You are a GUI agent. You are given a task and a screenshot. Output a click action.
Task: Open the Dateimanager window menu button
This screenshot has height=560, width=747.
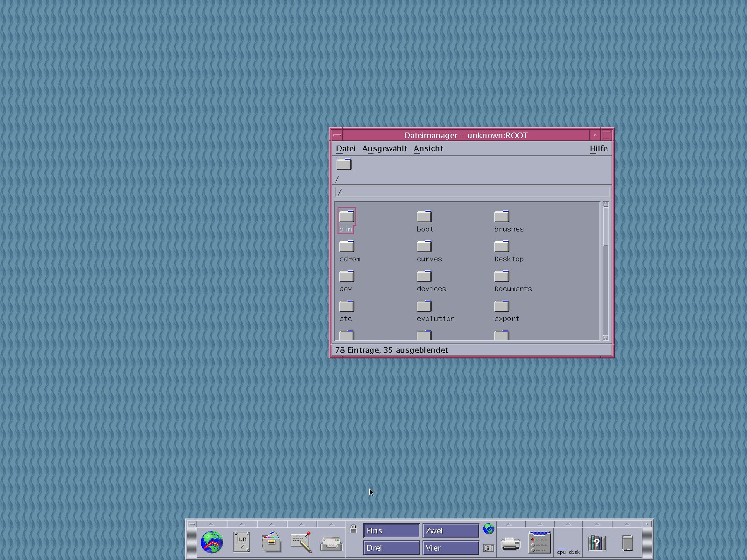click(337, 135)
